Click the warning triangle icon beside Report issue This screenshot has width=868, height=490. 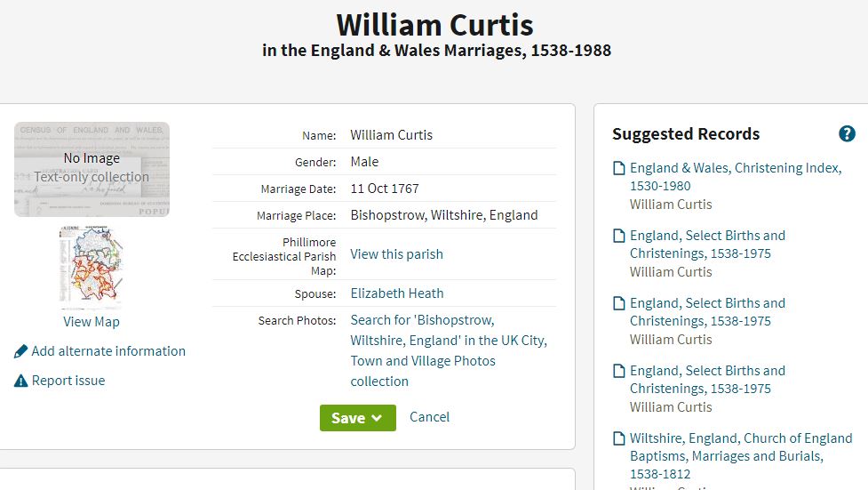[20, 381]
